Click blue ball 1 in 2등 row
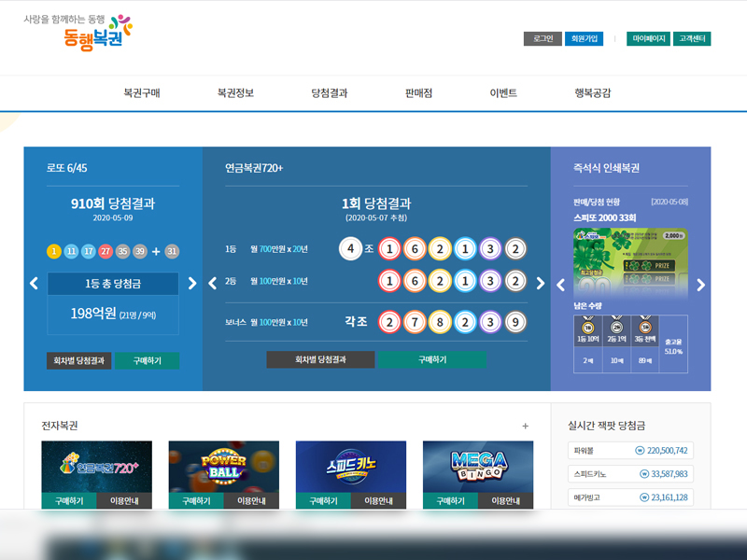 [465, 281]
